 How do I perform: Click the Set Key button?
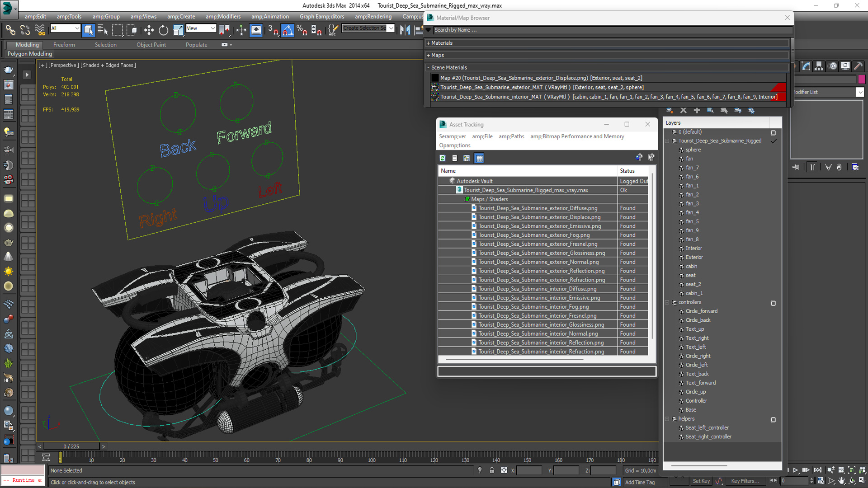701,481
